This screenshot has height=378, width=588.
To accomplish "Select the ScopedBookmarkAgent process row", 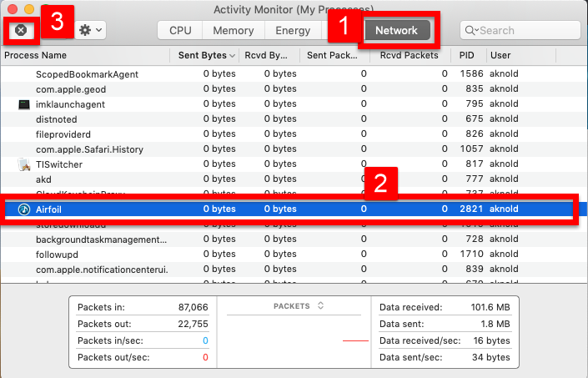I will pos(87,74).
